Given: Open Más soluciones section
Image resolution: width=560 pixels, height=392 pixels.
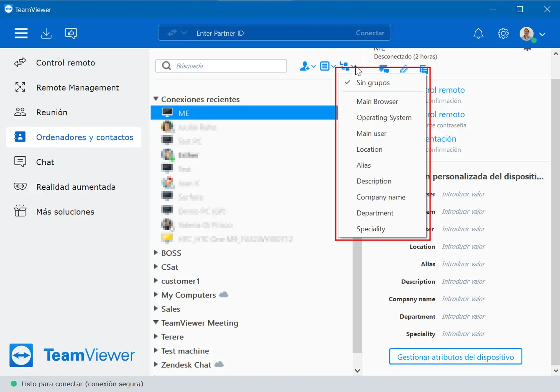Looking at the screenshot, I should click(x=74, y=212).
